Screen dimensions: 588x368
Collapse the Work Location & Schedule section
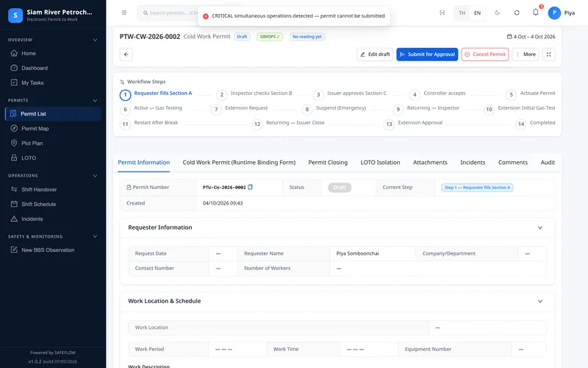540,301
